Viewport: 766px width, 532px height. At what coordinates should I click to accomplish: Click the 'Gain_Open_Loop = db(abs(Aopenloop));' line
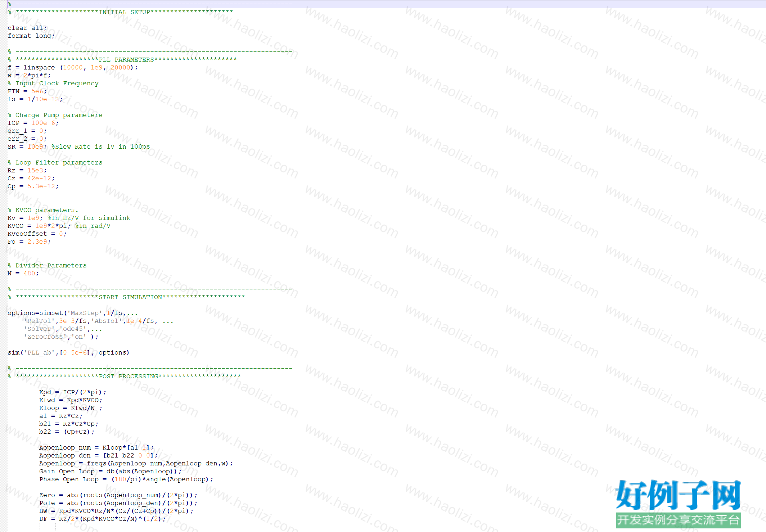(x=110, y=471)
